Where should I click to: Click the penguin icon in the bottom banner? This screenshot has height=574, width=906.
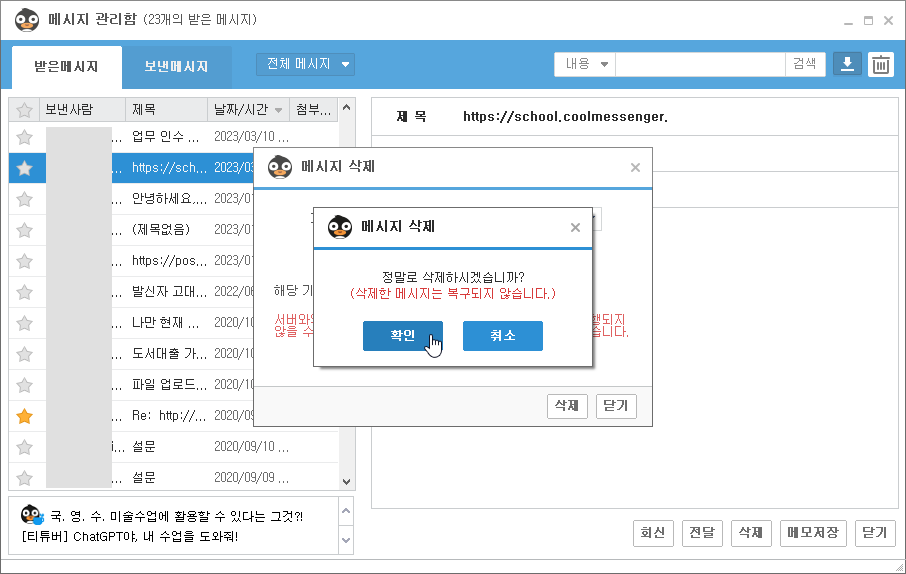31,515
